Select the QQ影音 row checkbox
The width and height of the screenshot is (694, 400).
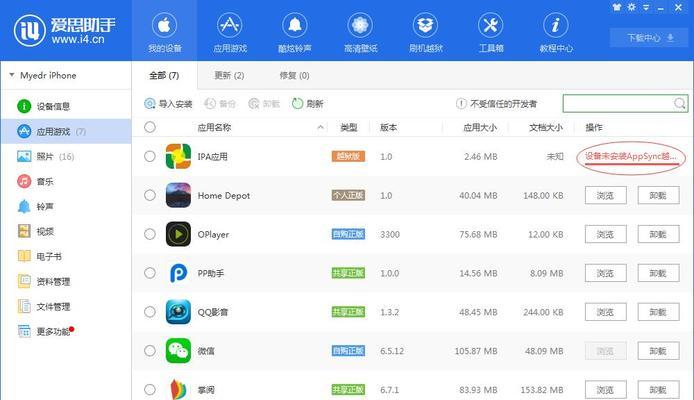(150, 312)
